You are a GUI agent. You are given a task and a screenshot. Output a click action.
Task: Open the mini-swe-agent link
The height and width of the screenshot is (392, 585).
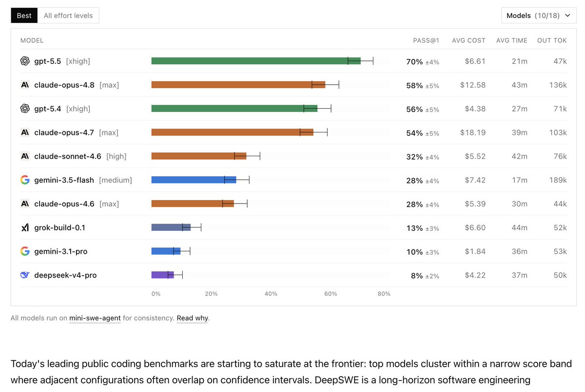tap(95, 318)
